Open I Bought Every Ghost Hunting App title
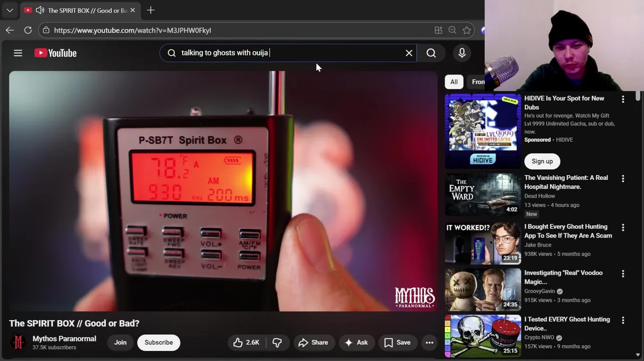 [568, 231]
